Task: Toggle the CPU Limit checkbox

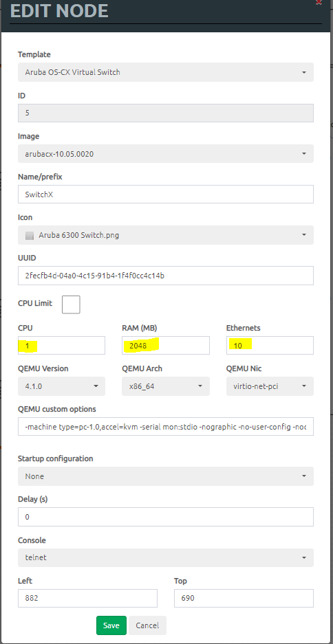Action: 71,304
